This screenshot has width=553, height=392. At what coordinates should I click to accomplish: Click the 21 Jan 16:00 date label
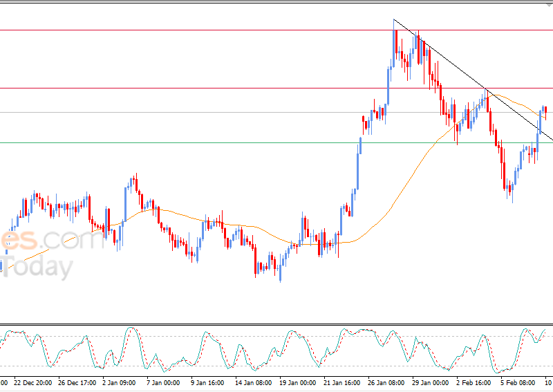click(x=340, y=382)
